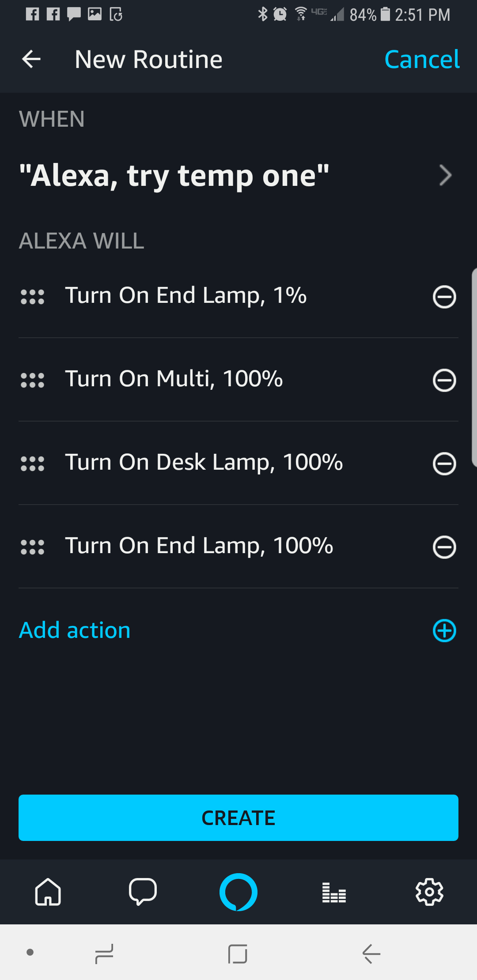477x980 pixels.
Task: Tap the plus icon to add action
Action: pyautogui.click(x=444, y=630)
